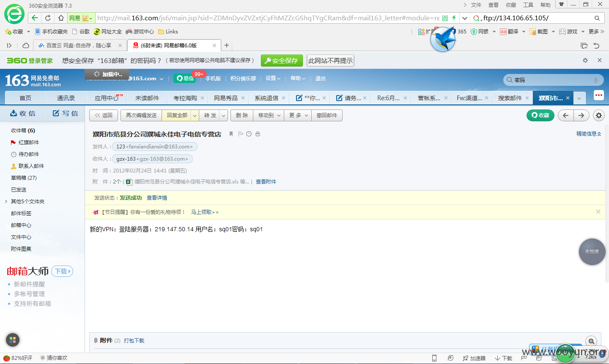Open 积分俱乐部 link
Viewport: 609px width, 364px height.
243,79
